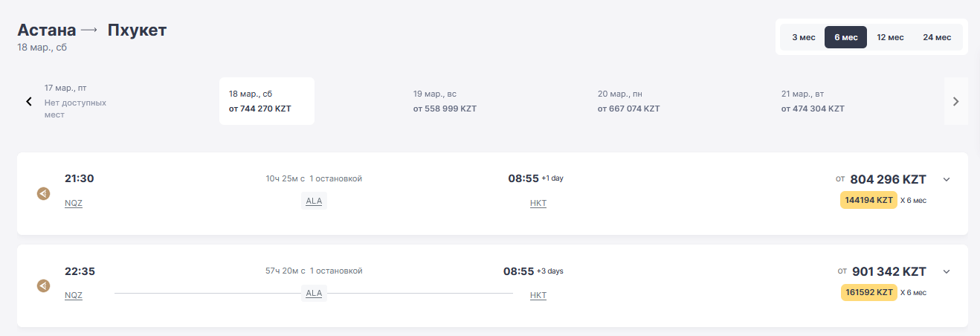Click the airline logo of the 22:35 flight
The width and height of the screenshot is (980, 336).
coord(43,286)
